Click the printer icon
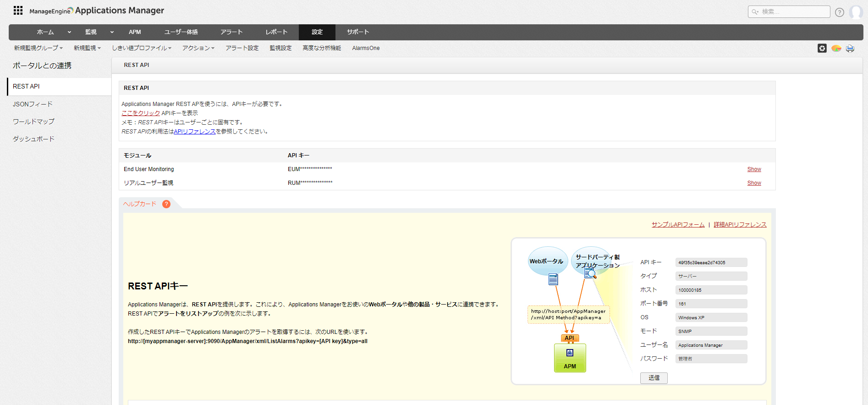This screenshot has height=405, width=868. click(850, 48)
